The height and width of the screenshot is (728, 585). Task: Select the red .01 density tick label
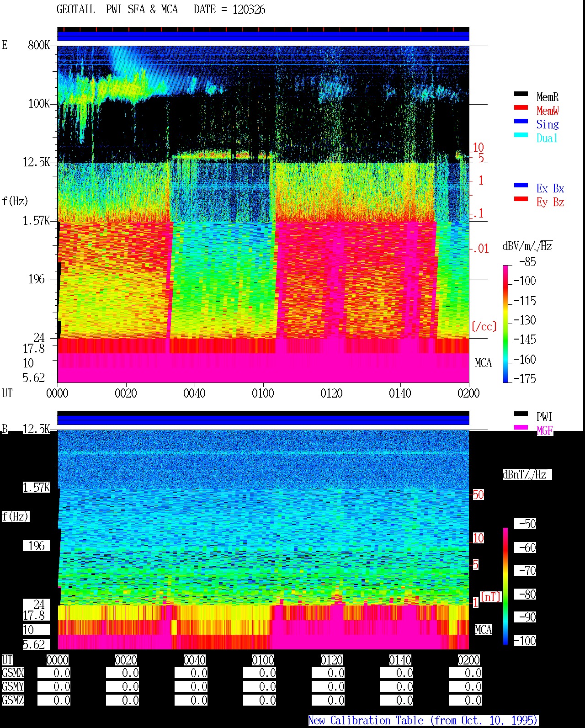tap(480, 249)
